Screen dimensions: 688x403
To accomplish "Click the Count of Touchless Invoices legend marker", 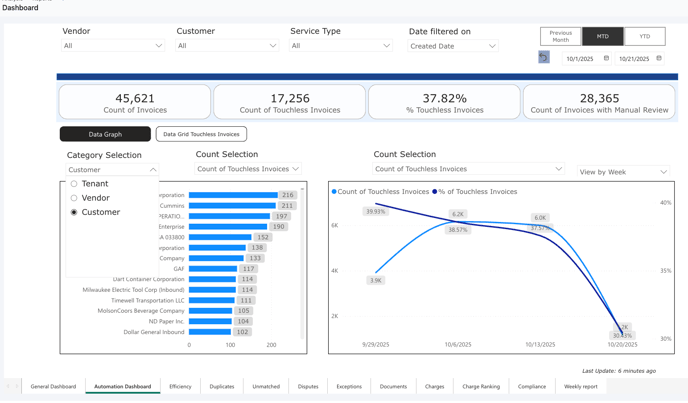I will pyautogui.click(x=334, y=191).
